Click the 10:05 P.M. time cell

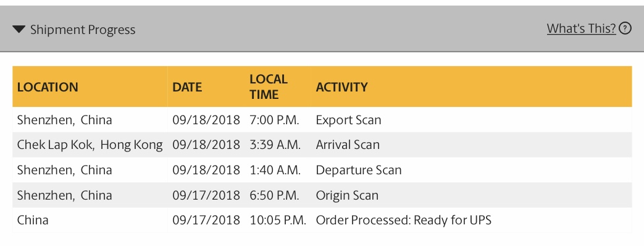point(278,220)
